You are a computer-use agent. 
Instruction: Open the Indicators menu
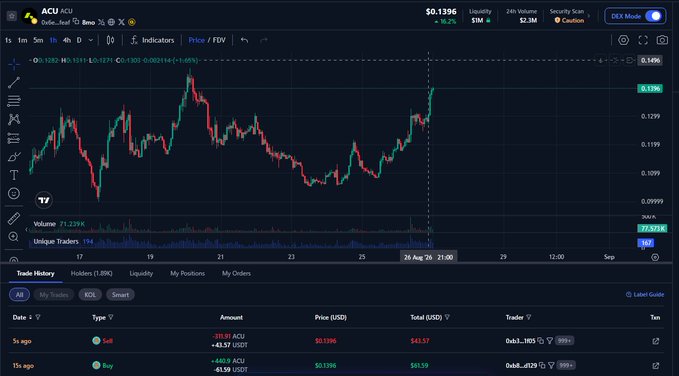[153, 40]
